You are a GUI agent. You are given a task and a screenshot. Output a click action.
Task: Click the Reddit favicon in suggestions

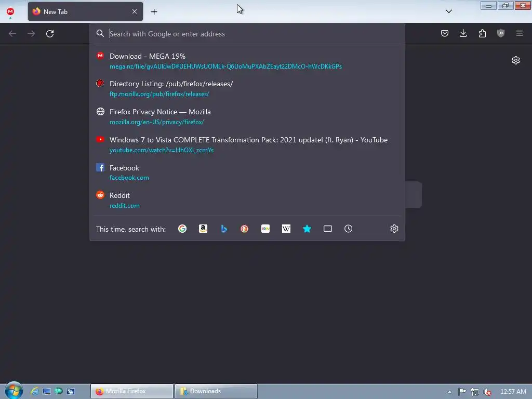pos(100,195)
